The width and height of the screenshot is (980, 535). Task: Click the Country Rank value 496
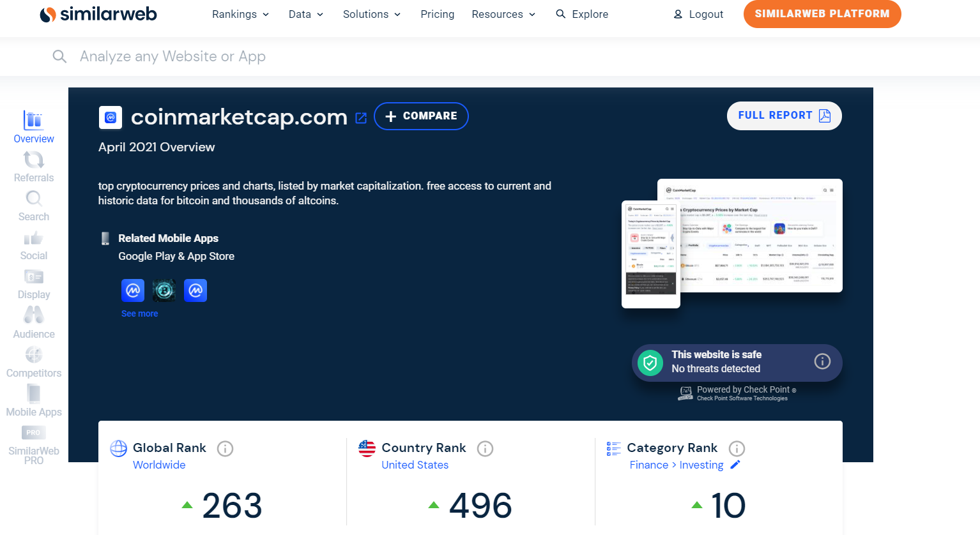click(x=480, y=506)
